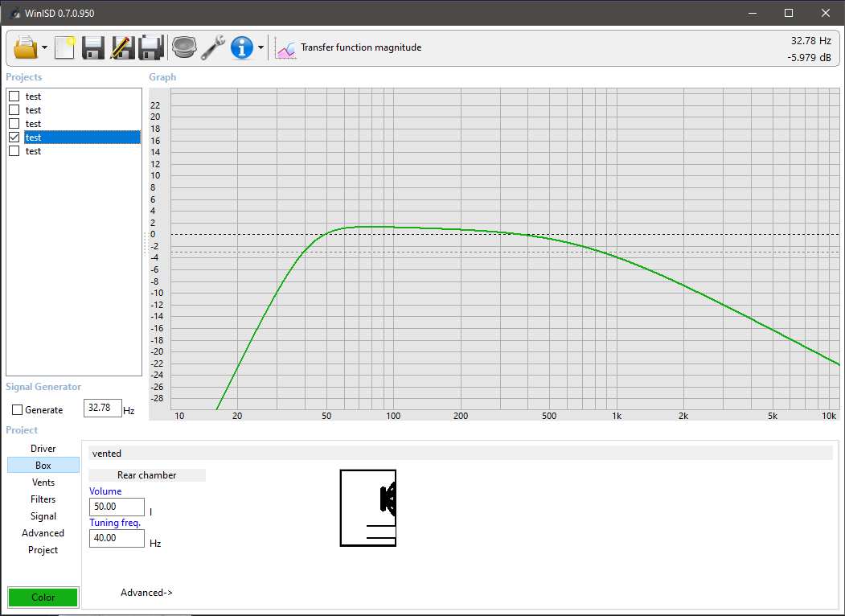Open a project with the folder icon

pos(25,47)
